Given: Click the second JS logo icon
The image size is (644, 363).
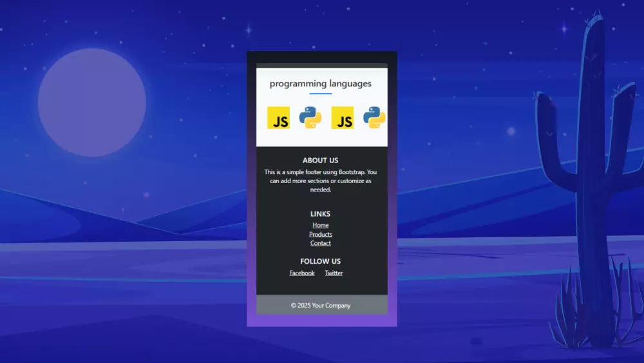Looking at the screenshot, I should tap(343, 117).
